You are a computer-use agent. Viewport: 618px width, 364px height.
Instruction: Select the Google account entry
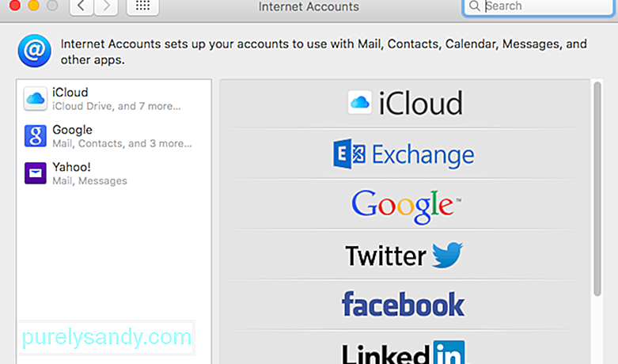click(114, 136)
